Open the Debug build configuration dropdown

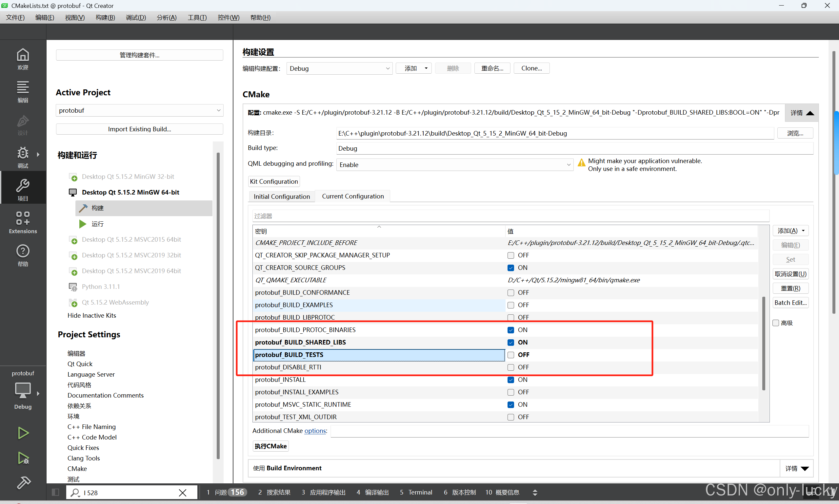click(x=339, y=68)
